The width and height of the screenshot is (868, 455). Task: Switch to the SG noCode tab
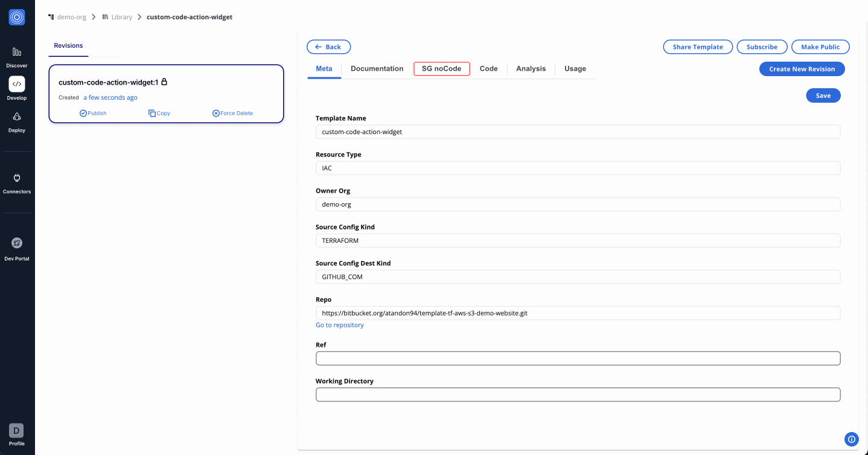tap(441, 69)
